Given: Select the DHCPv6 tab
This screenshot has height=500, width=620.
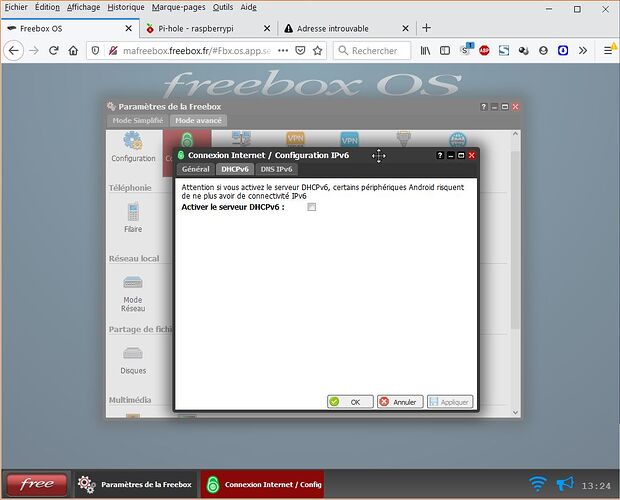Looking at the screenshot, I should click(235, 169).
